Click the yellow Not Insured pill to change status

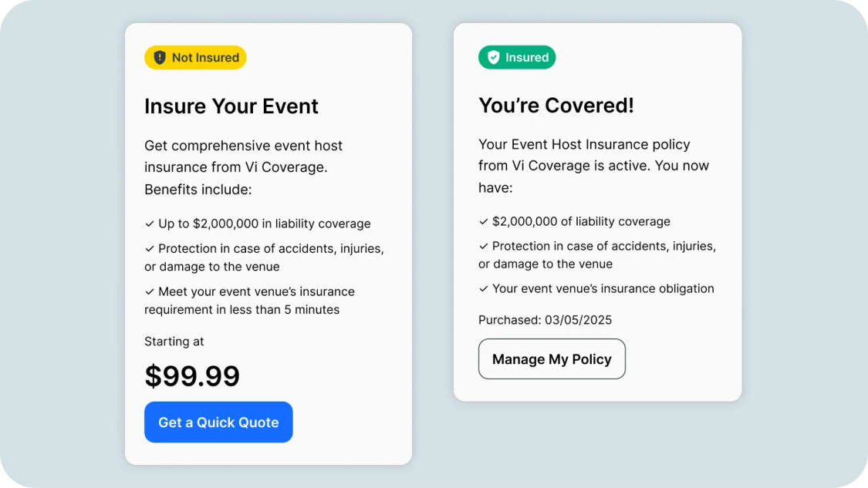click(195, 57)
